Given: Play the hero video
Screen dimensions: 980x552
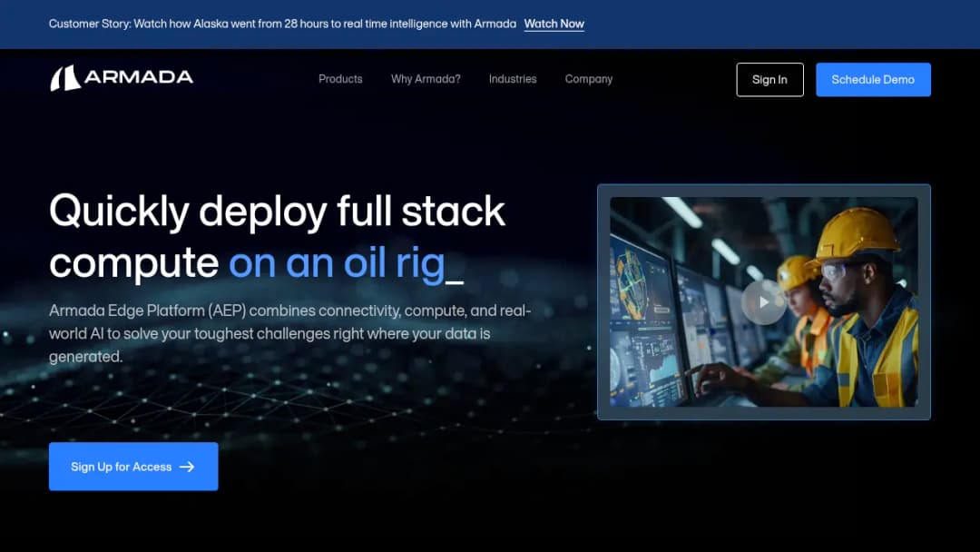Looking at the screenshot, I should 763,302.
